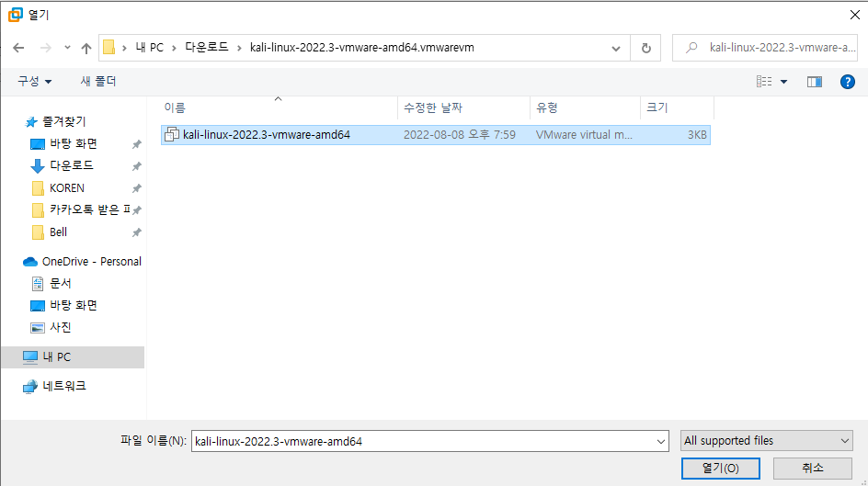Click the date 2022-08-08 오후 7:59
Image resolution: width=868 pixels, height=486 pixels.
click(460, 135)
